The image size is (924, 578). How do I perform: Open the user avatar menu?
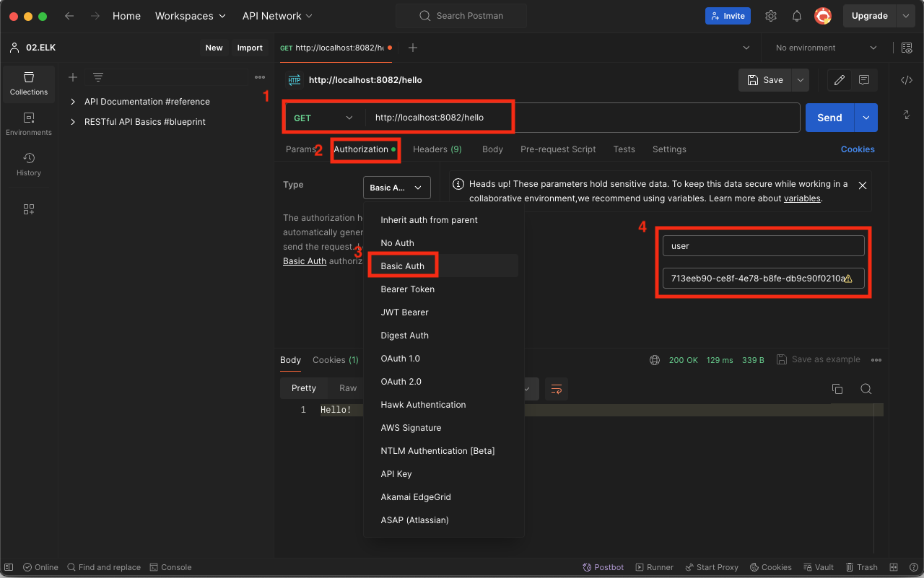pos(823,16)
